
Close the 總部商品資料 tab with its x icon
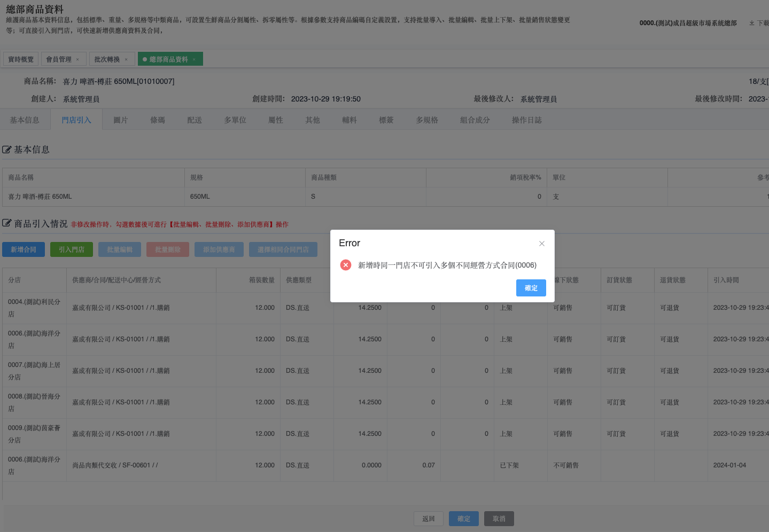pos(194,59)
